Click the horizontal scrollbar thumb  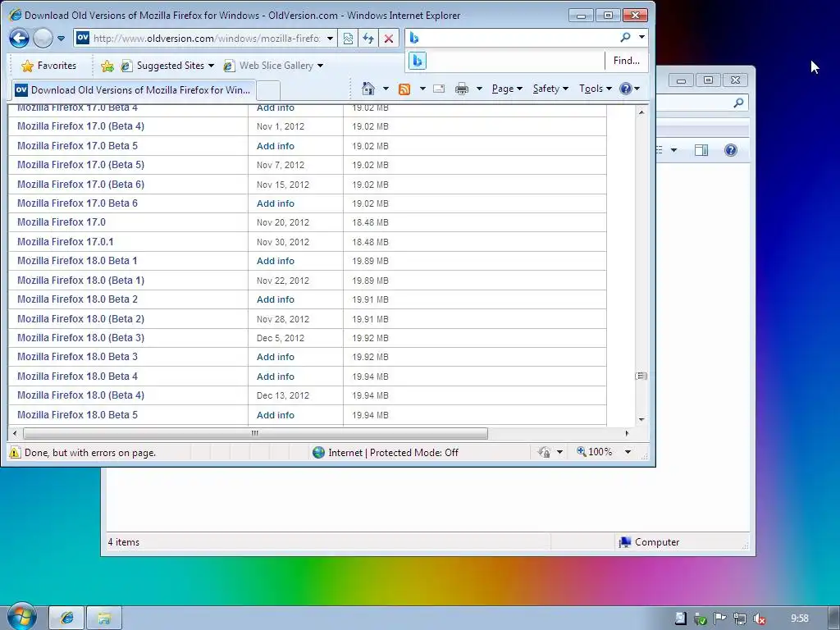[x=255, y=433]
